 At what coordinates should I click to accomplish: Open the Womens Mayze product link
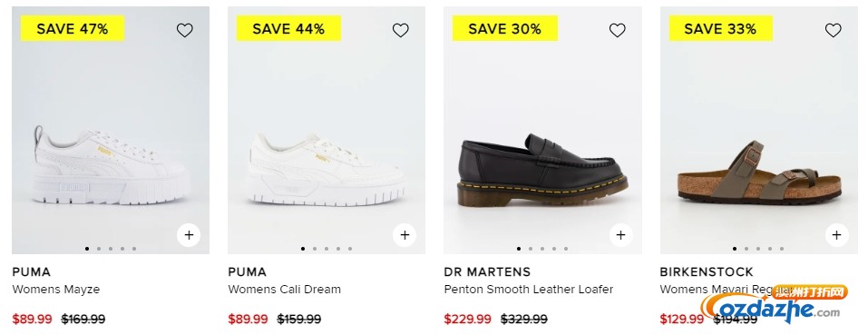(x=56, y=289)
